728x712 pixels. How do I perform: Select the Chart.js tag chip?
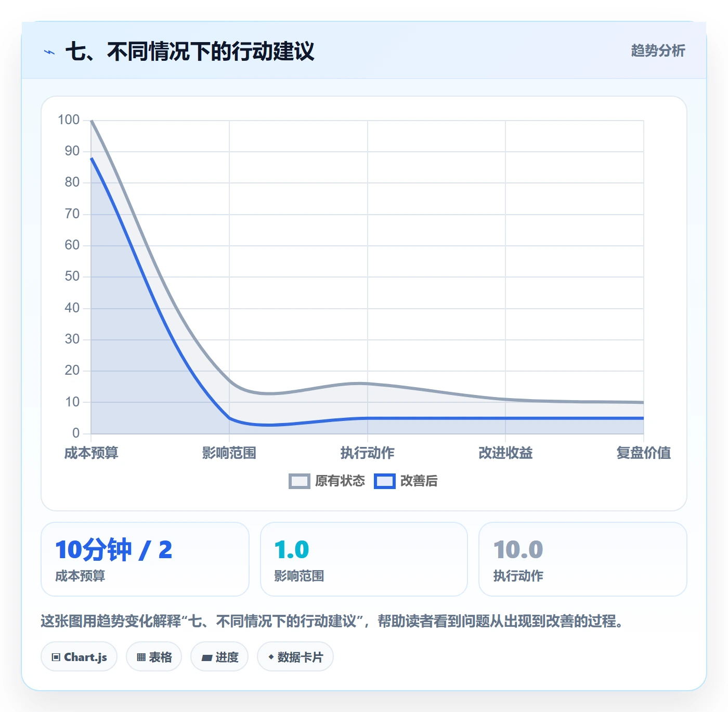point(79,657)
